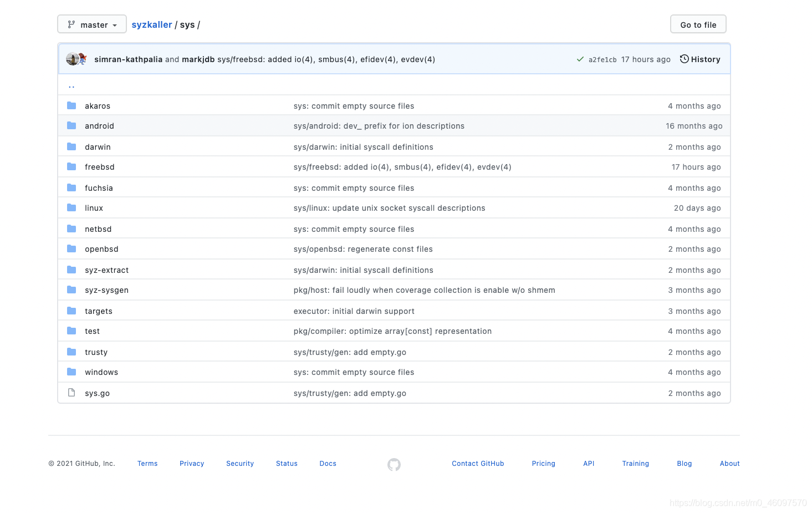Open the targets directory name
This screenshot has width=812, height=513.
pos(99,311)
